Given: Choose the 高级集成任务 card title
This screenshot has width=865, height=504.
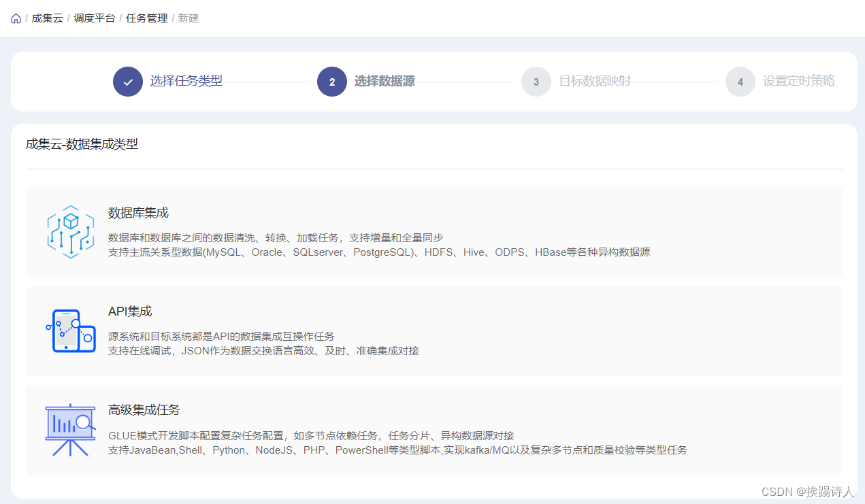Looking at the screenshot, I should click(144, 410).
